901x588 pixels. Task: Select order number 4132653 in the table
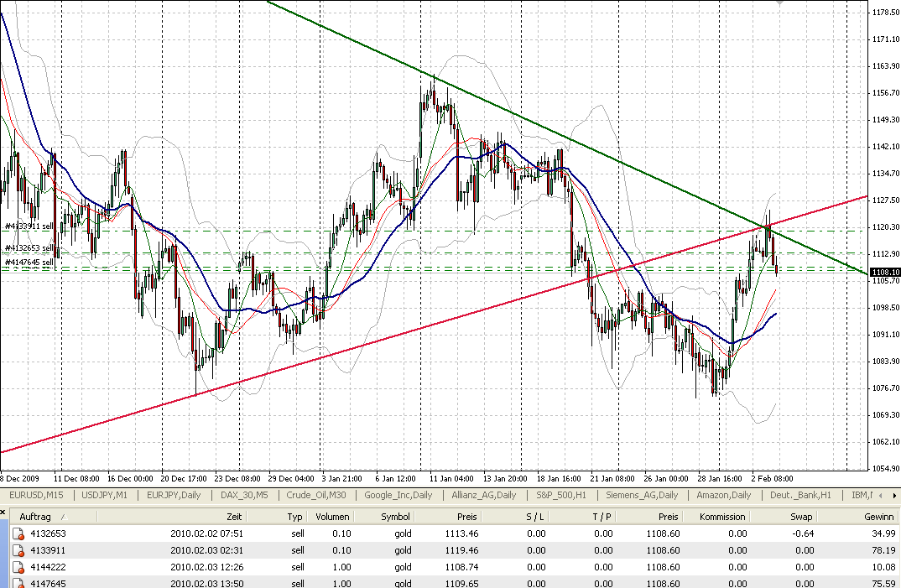[x=48, y=534]
